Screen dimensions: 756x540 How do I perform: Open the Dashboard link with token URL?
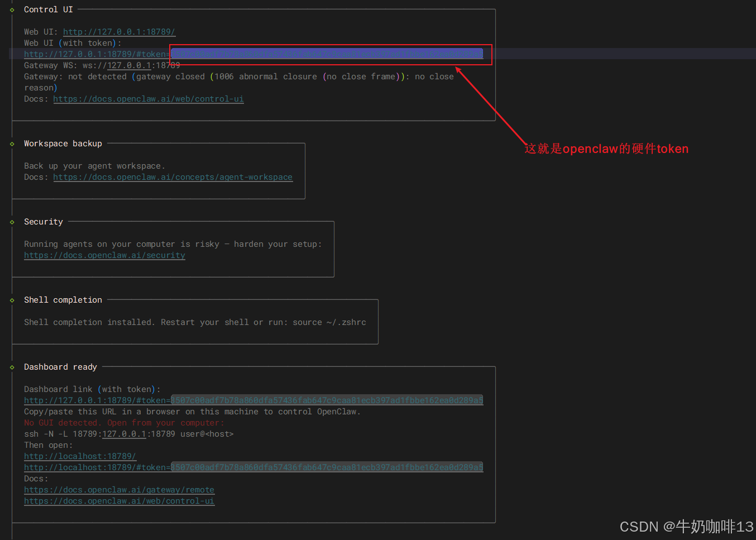[x=253, y=400]
